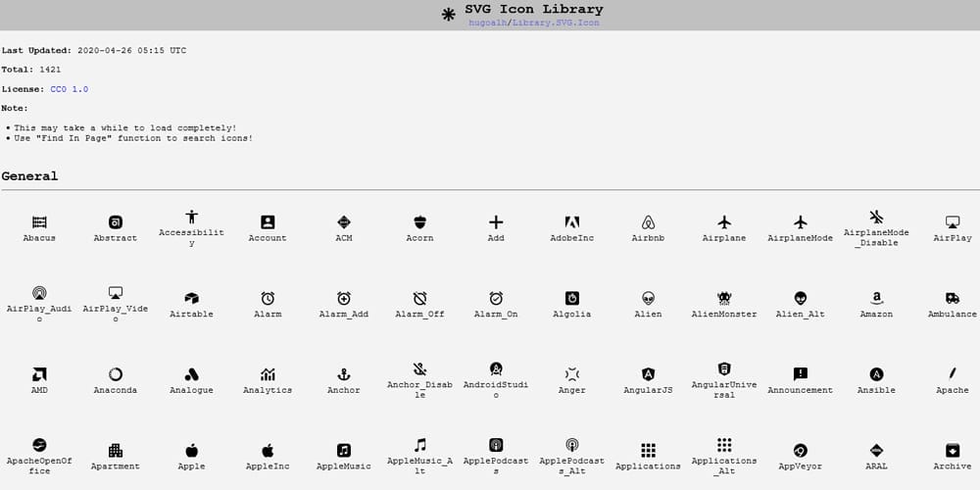Viewport: 980px width, 490px height.
Task: Click the AppleInc logo icon
Action: point(268,451)
